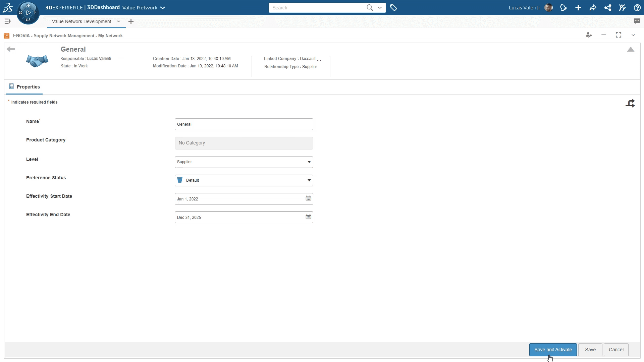Open the 3DEXPERIENCE compass
The image size is (644, 362).
28,13
